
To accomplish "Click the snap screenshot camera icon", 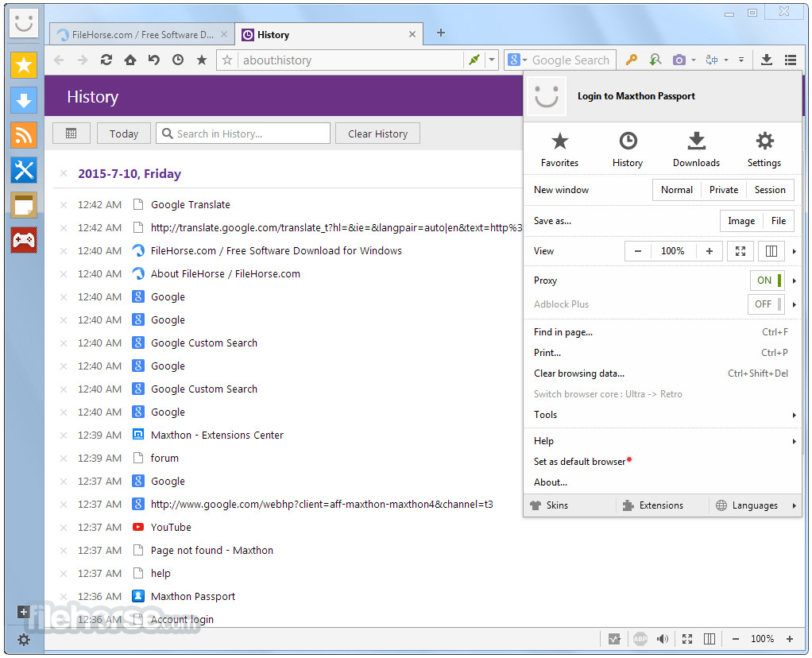I will pyautogui.click(x=679, y=60).
